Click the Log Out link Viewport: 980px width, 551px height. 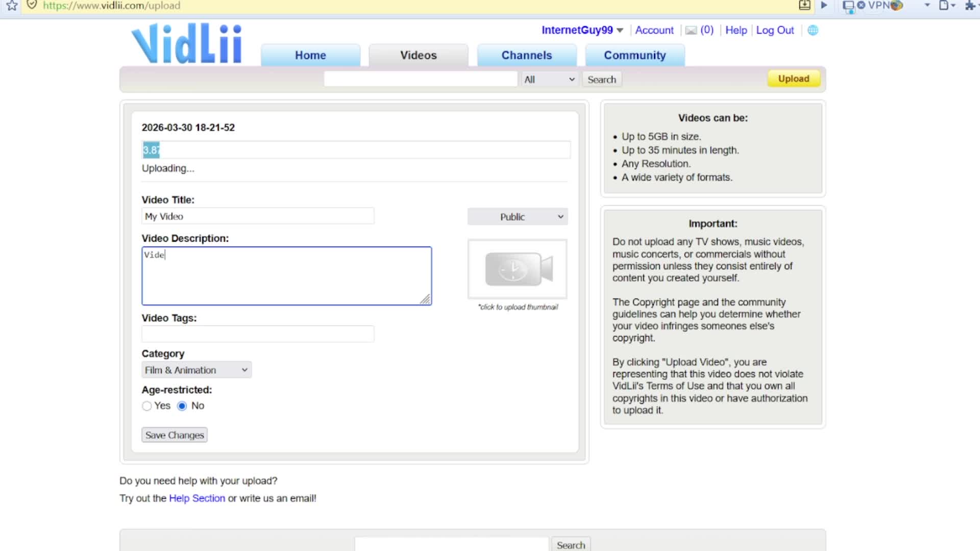pyautogui.click(x=775, y=30)
